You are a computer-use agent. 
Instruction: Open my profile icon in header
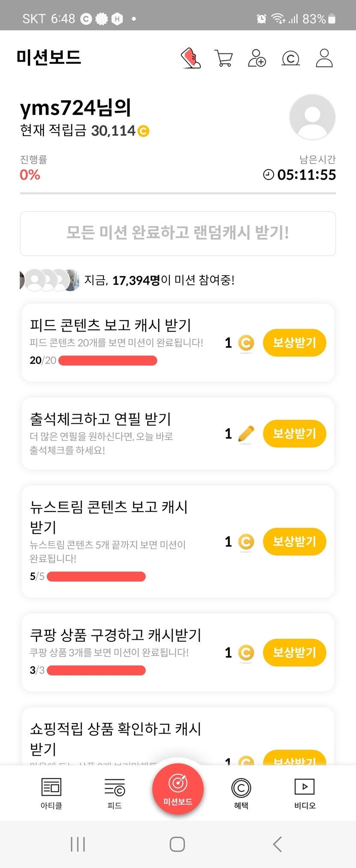pyautogui.click(x=324, y=58)
